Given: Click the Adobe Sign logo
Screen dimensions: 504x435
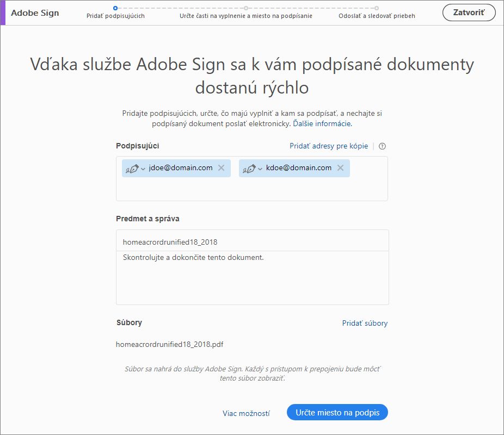Looking at the screenshot, I should coord(35,13).
